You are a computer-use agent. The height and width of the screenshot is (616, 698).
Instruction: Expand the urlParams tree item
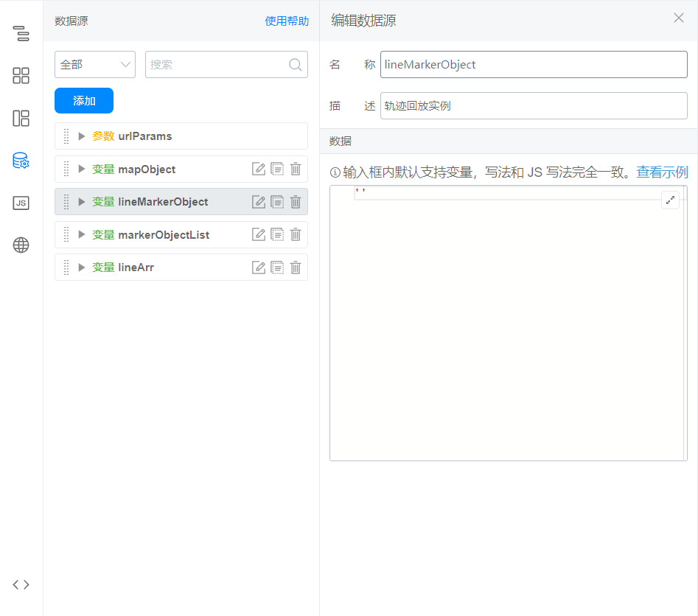click(82, 136)
